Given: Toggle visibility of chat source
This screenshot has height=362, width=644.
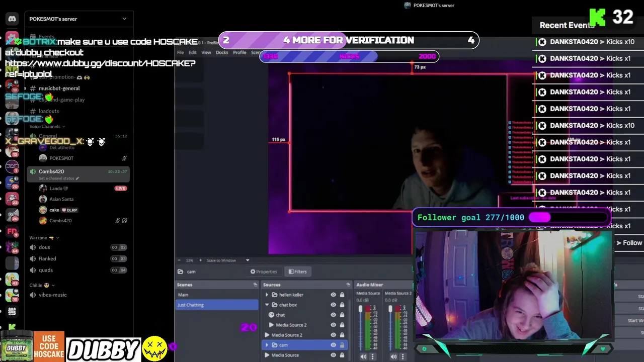Looking at the screenshot, I should [333, 315].
